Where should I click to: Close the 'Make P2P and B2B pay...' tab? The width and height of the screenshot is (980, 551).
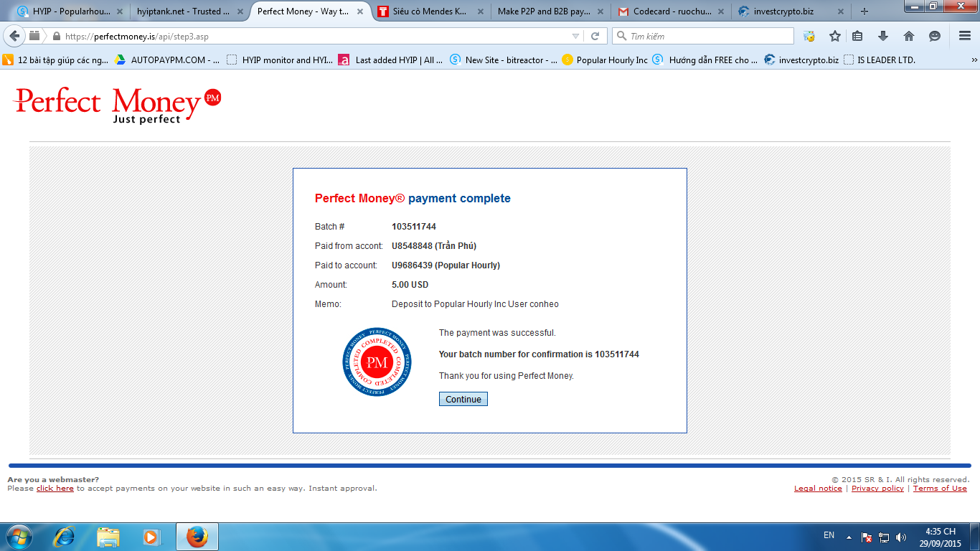(600, 11)
